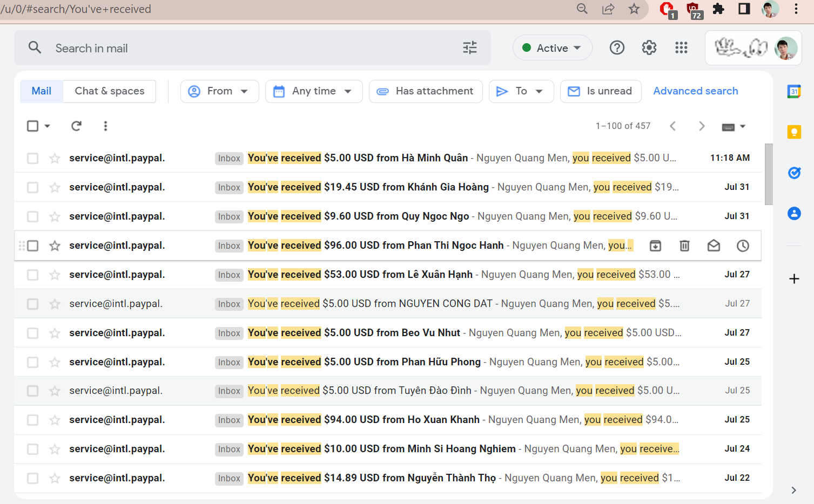The image size is (814, 504).
Task: Open the Contacts side panel icon
Action: click(794, 213)
